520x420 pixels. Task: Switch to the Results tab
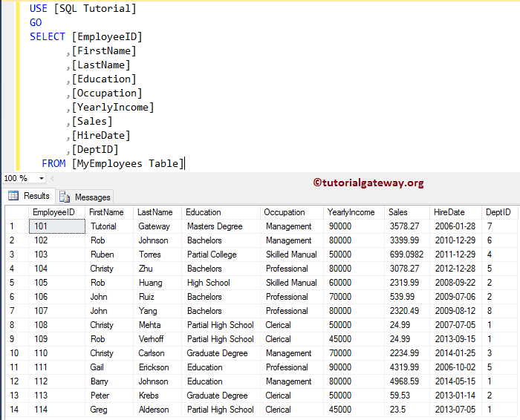[36, 196]
